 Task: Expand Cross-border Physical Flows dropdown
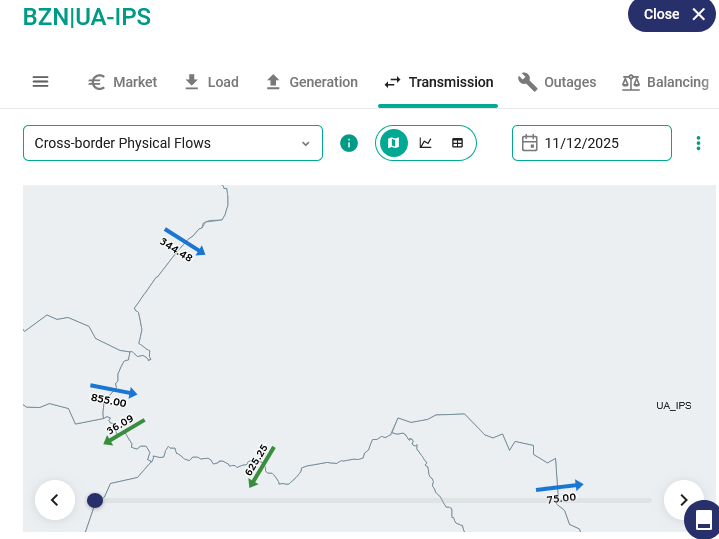[x=173, y=143]
